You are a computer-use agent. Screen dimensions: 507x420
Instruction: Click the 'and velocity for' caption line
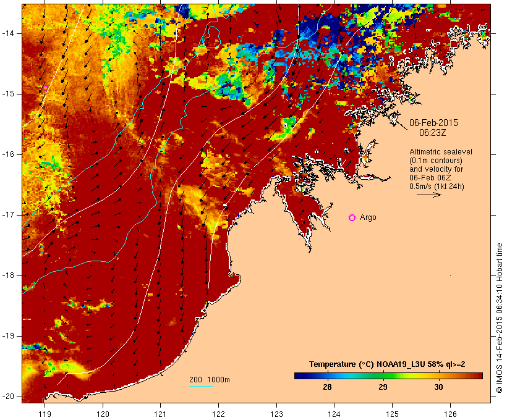(436, 169)
